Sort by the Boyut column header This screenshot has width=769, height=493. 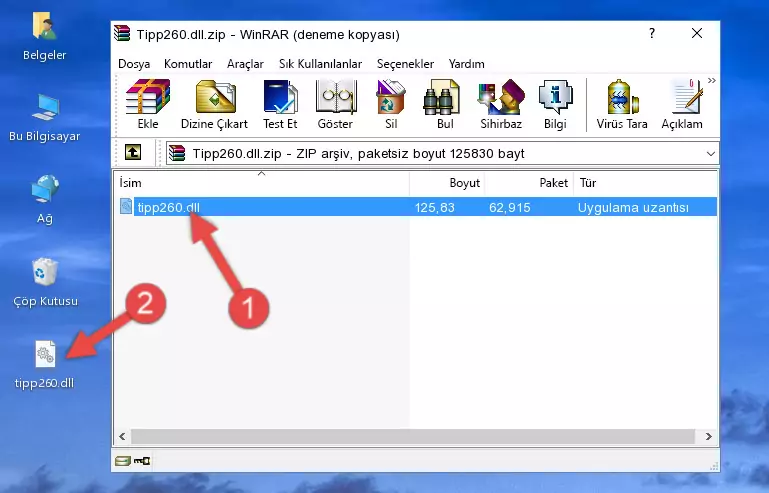click(x=447, y=183)
